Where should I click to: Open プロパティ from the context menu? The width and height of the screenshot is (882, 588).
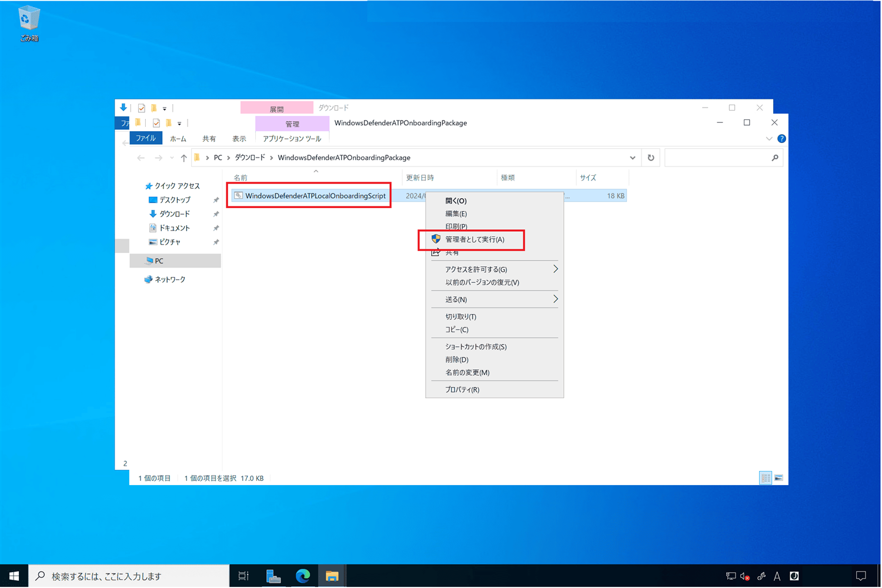tap(495, 390)
